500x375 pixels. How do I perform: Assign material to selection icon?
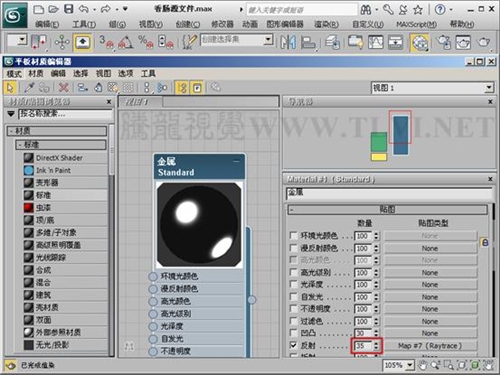point(44,88)
